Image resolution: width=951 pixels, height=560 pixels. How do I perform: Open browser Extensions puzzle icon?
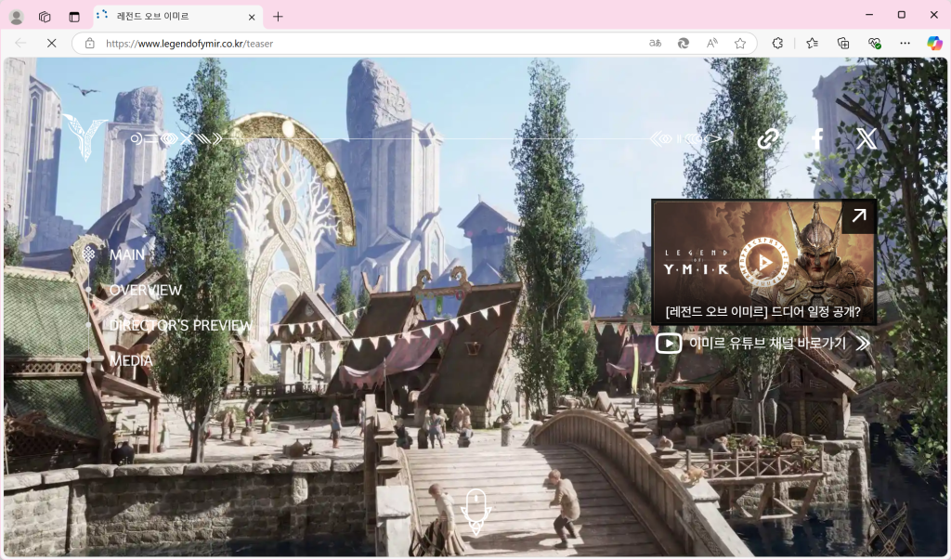point(777,43)
